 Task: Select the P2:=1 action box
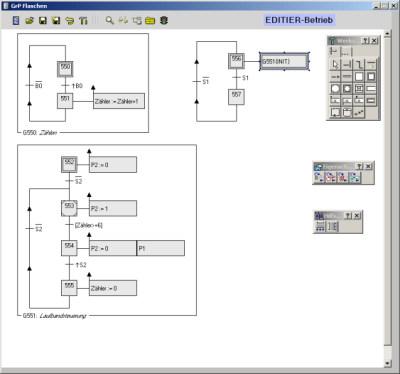click(113, 208)
